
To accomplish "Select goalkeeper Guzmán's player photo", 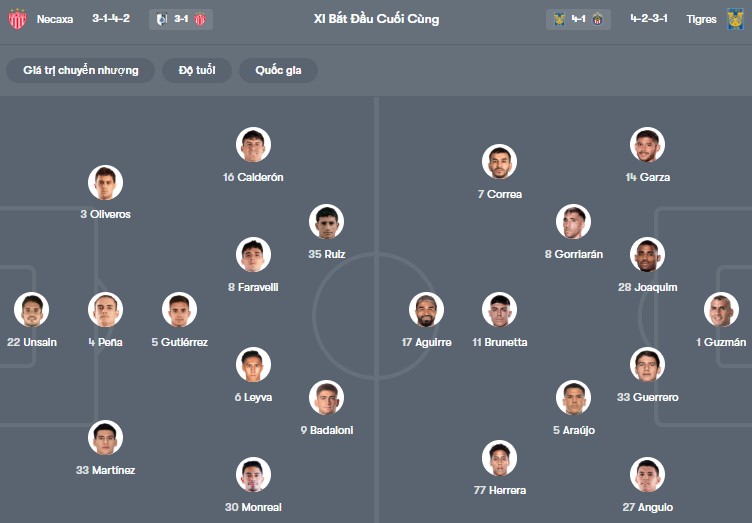I will 720,310.
